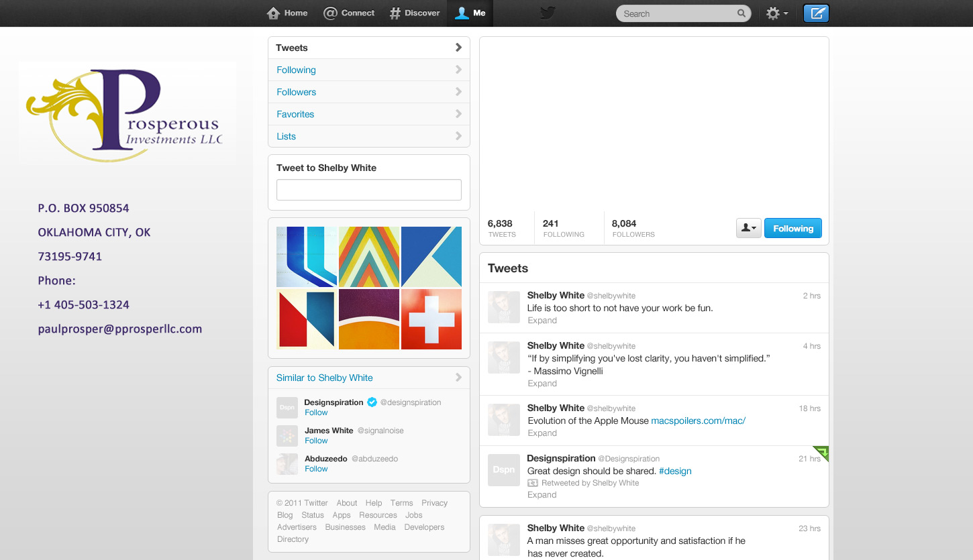Open Lists in sidebar
Screen dimensions: 973x560
pyautogui.click(x=369, y=136)
